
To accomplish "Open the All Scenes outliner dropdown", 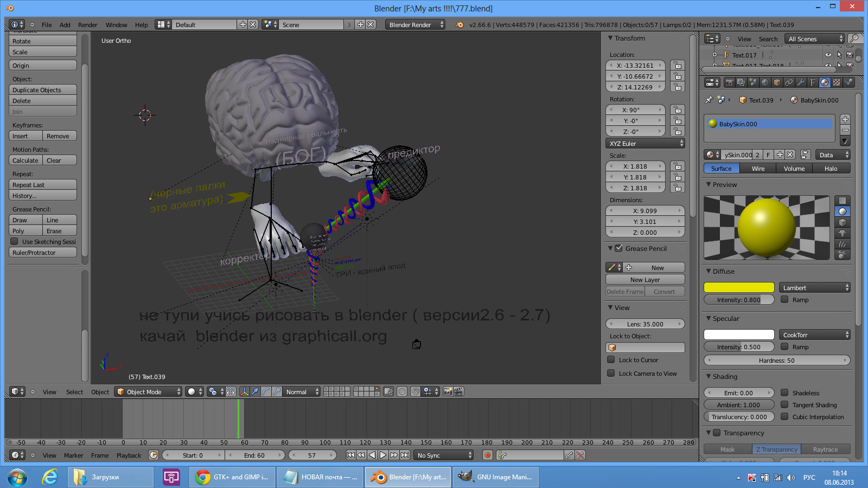I will coord(815,38).
